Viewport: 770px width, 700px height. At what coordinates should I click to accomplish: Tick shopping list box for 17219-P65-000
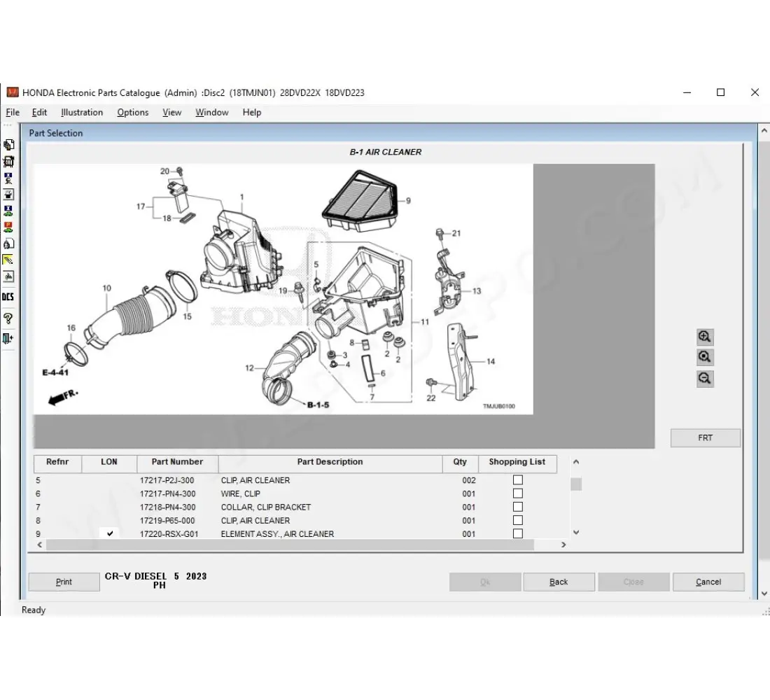pos(517,520)
